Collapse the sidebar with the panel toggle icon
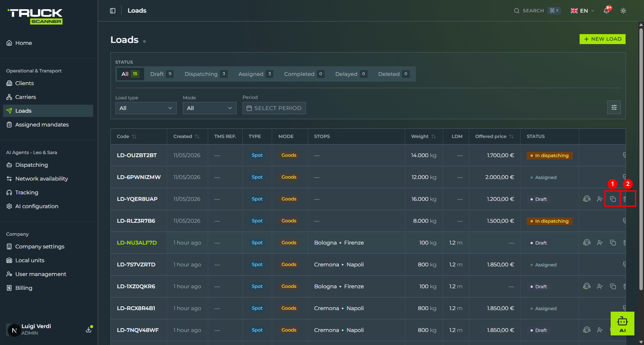This screenshot has width=644, height=345. click(x=113, y=11)
